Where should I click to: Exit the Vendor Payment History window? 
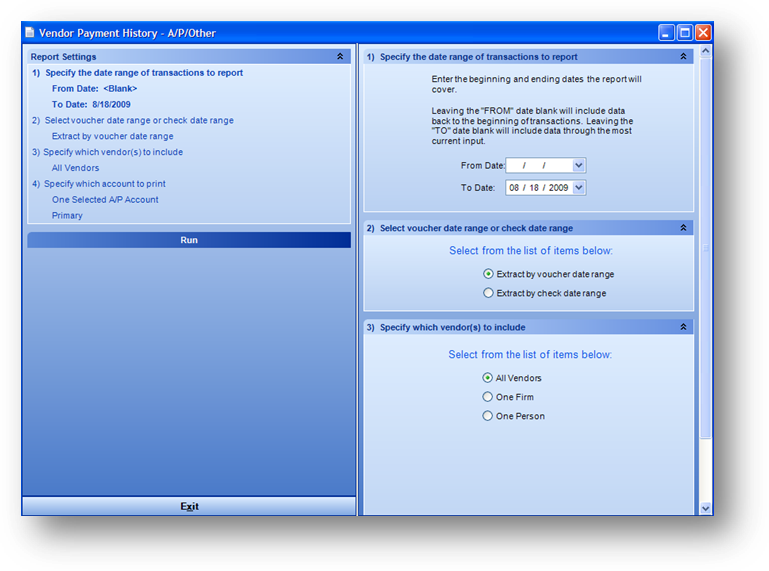189,506
